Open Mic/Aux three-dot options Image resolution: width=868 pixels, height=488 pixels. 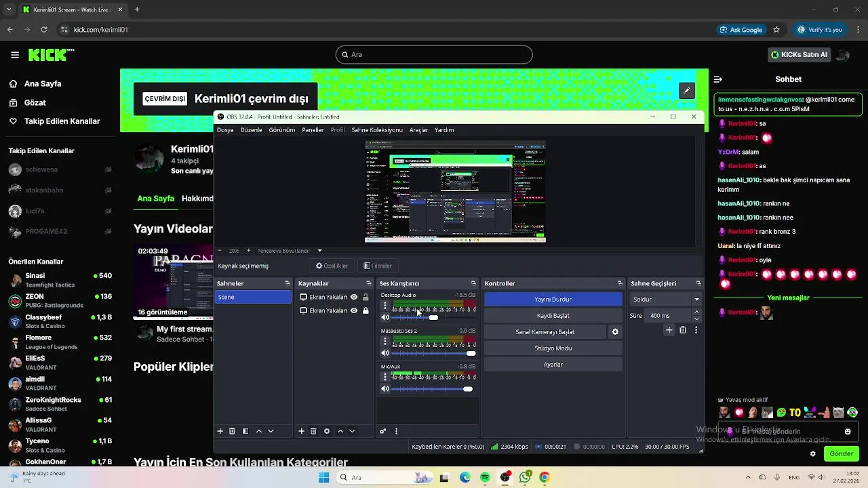point(385,377)
